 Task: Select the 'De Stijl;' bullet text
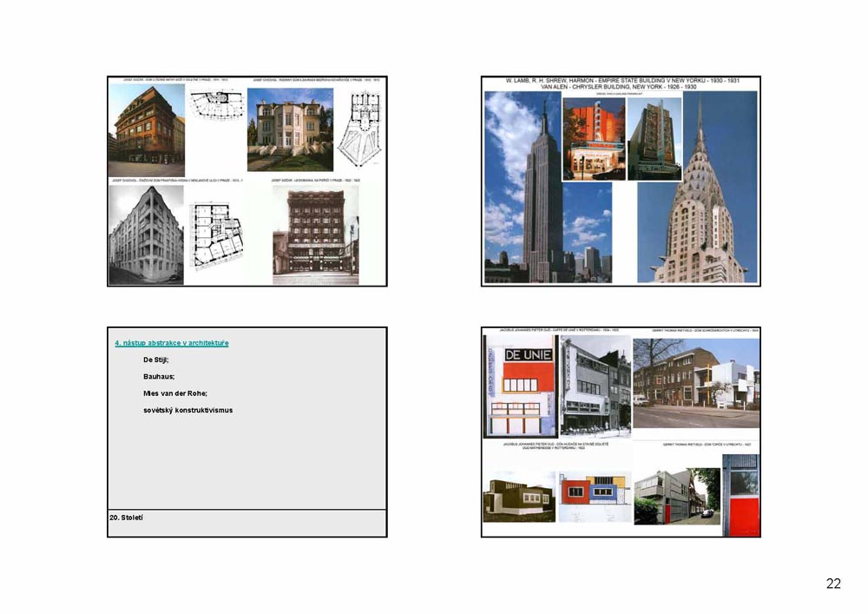[155, 360]
